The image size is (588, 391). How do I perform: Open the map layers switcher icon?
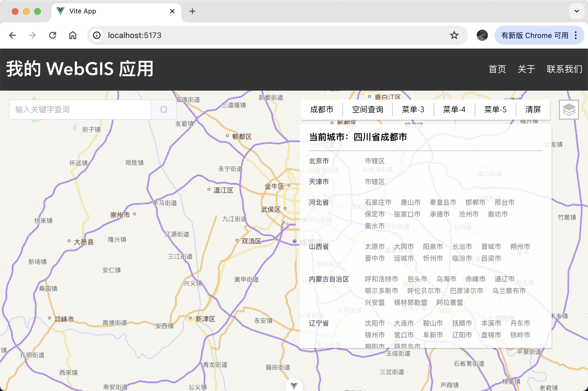569,110
